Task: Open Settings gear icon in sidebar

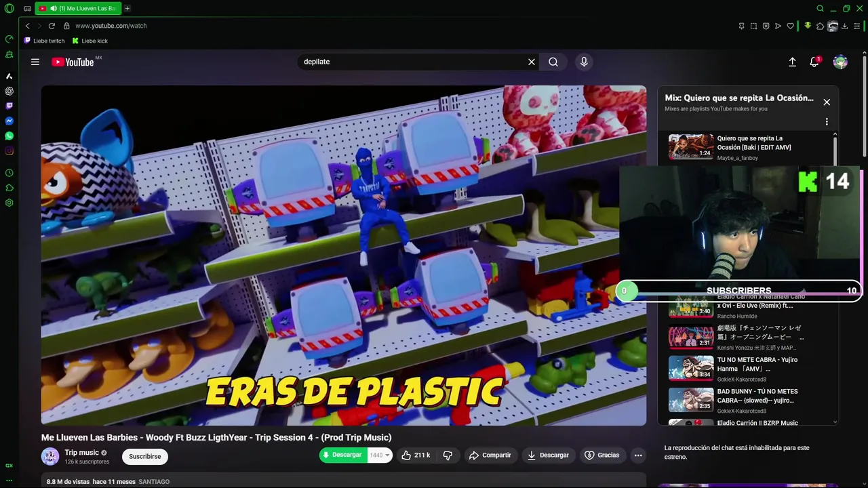Action: 9,203
